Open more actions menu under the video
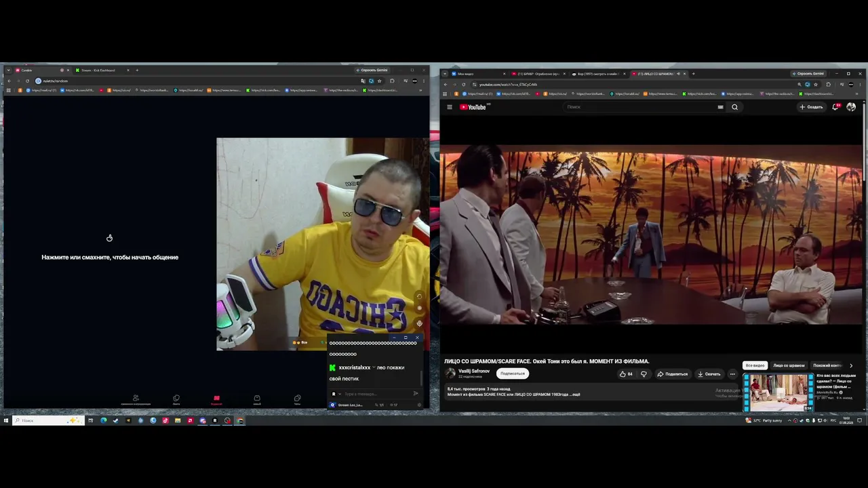This screenshot has width=868, height=488. pos(732,374)
